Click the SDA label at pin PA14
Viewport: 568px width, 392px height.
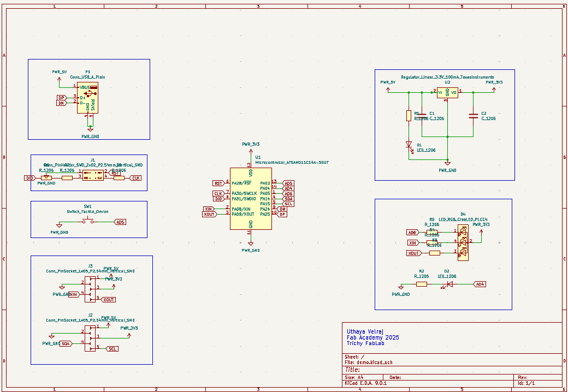288,199
